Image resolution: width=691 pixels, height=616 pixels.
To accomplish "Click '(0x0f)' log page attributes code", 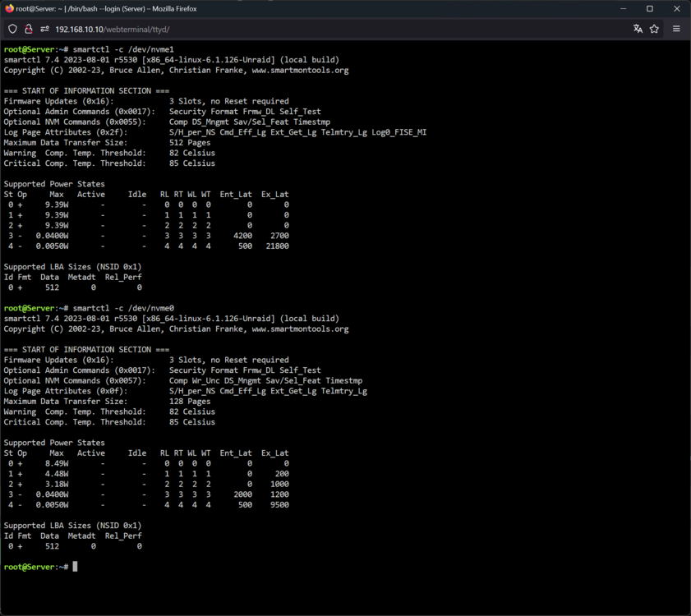I will tap(112, 391).
